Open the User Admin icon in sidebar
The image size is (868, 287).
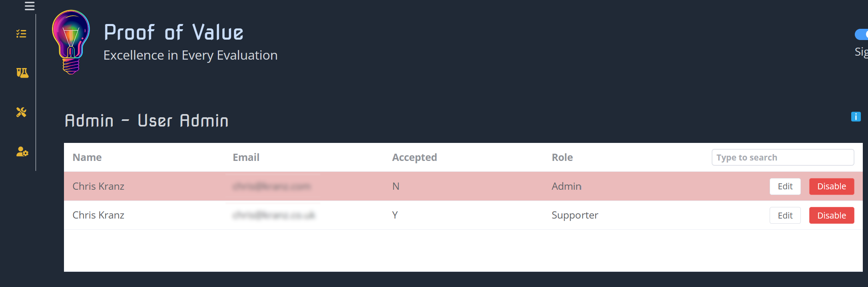(22, 152)
